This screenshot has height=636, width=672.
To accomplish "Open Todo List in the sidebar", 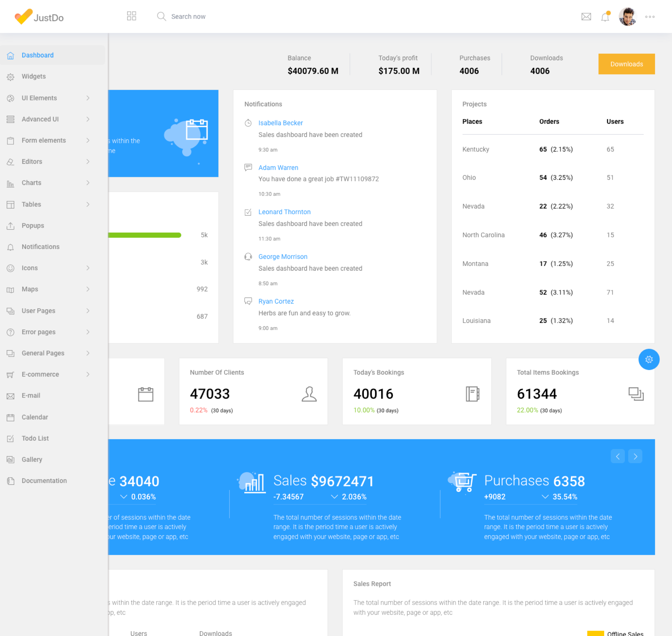I will click(x=35, y=438).
